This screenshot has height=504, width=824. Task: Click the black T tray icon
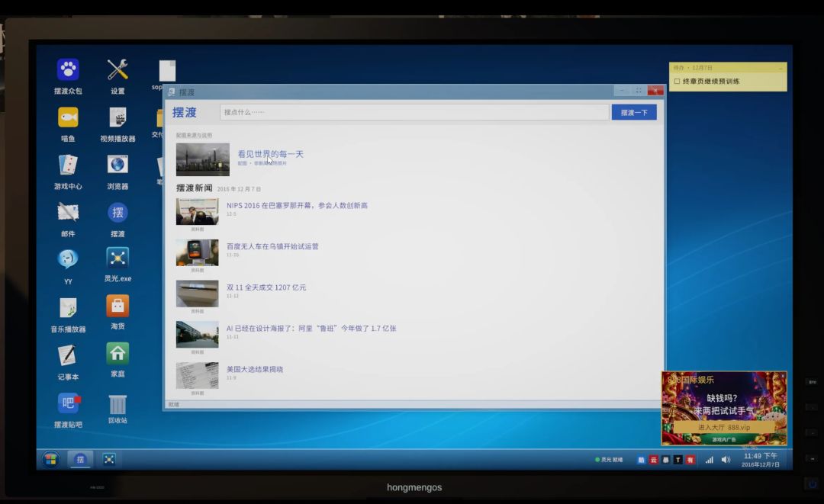click(678, 460)
